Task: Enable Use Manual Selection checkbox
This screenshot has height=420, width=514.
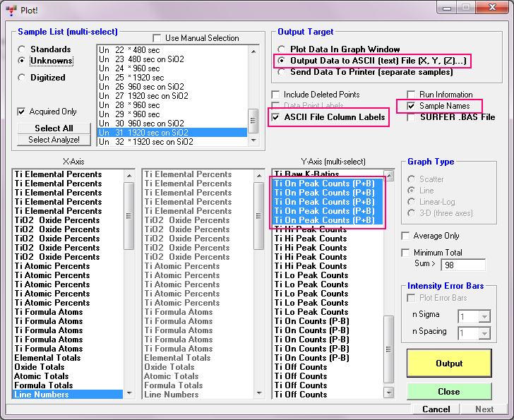Action: coord(157,37)
